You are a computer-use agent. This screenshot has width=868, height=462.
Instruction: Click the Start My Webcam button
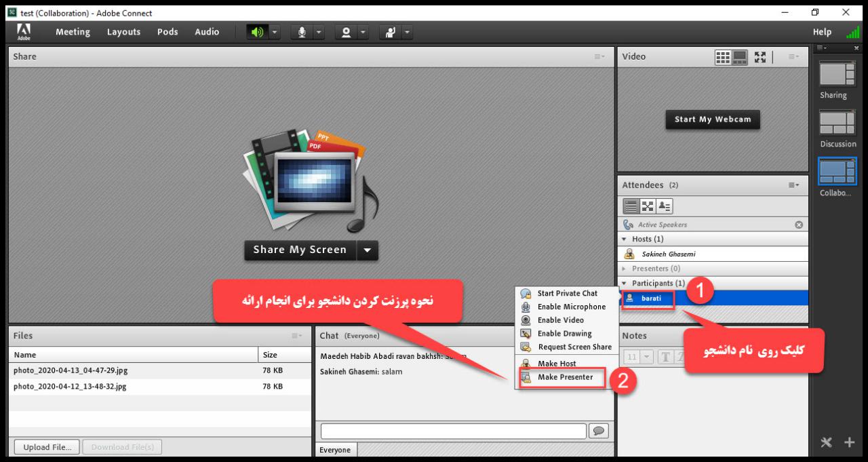(713, 119)
